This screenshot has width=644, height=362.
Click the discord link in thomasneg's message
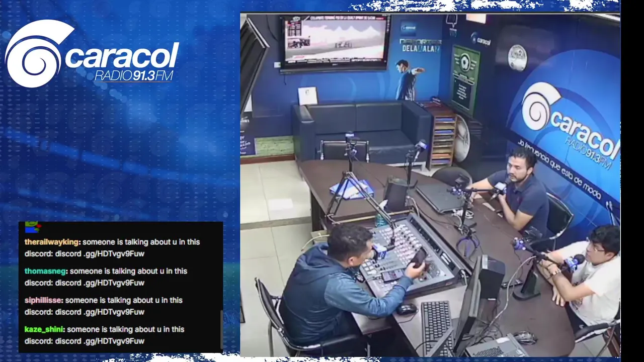click(100, 283)
